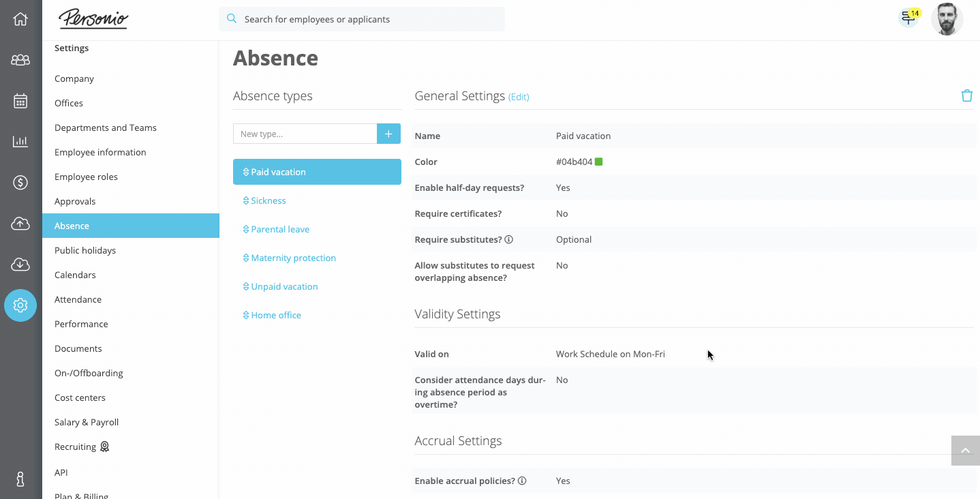Open the signpost notifications icon with badge

point(908,18)
